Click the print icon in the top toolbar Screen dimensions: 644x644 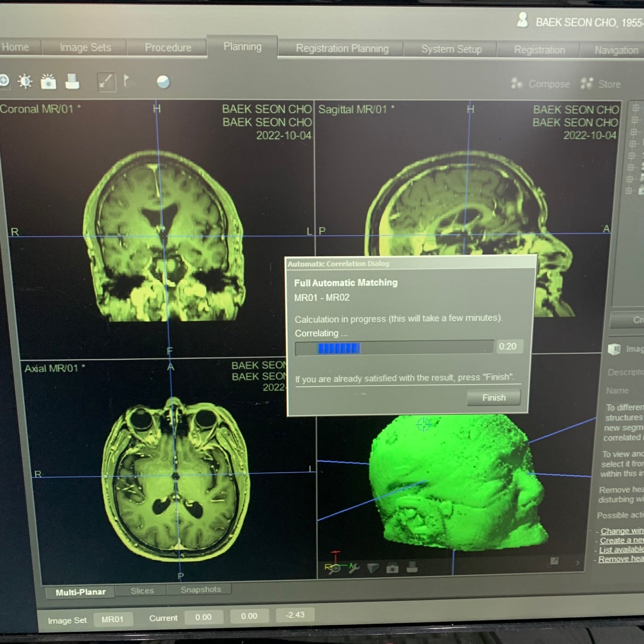(x=72, y=82)
